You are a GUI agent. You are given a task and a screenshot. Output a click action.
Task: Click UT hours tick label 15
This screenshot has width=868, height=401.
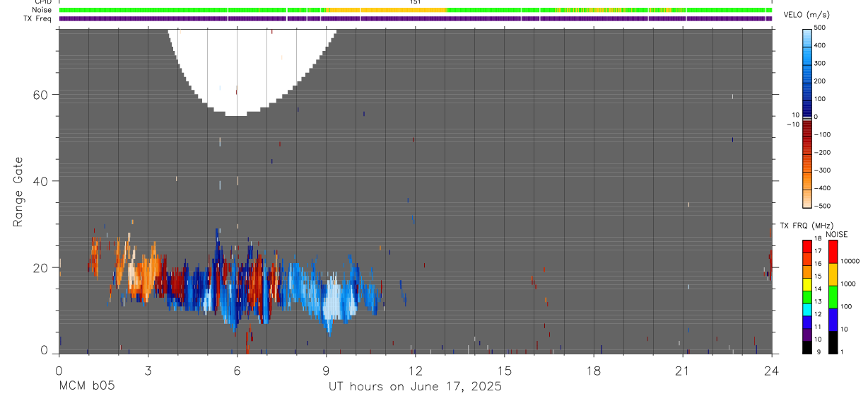click(504, 370)
